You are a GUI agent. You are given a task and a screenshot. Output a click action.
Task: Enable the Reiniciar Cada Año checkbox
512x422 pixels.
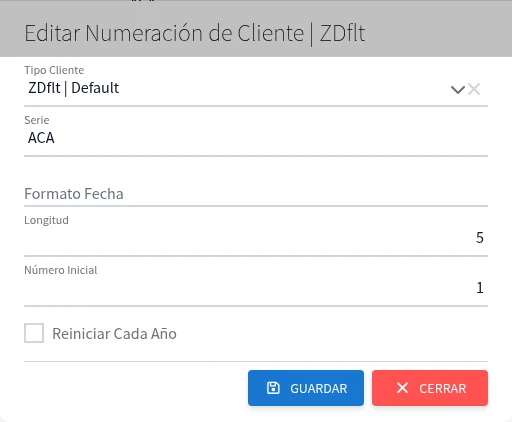(34, 333)
